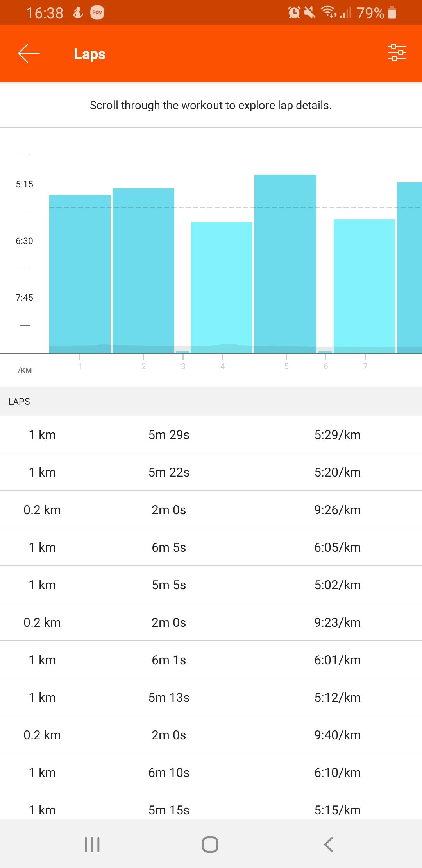The image size is (422, 868).
Task: Tap the alarm icon in status bar
Action: tap(294, 13)
